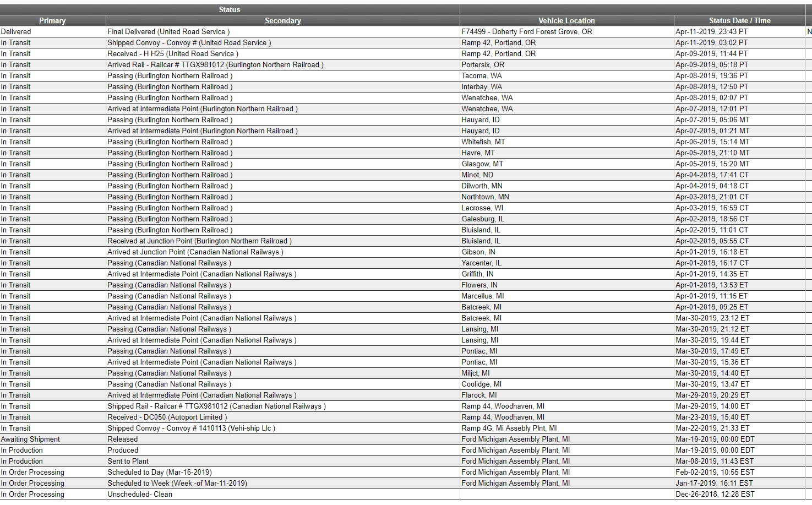Click the Status group header
812x505 pixels.
[x=230, y=9]
